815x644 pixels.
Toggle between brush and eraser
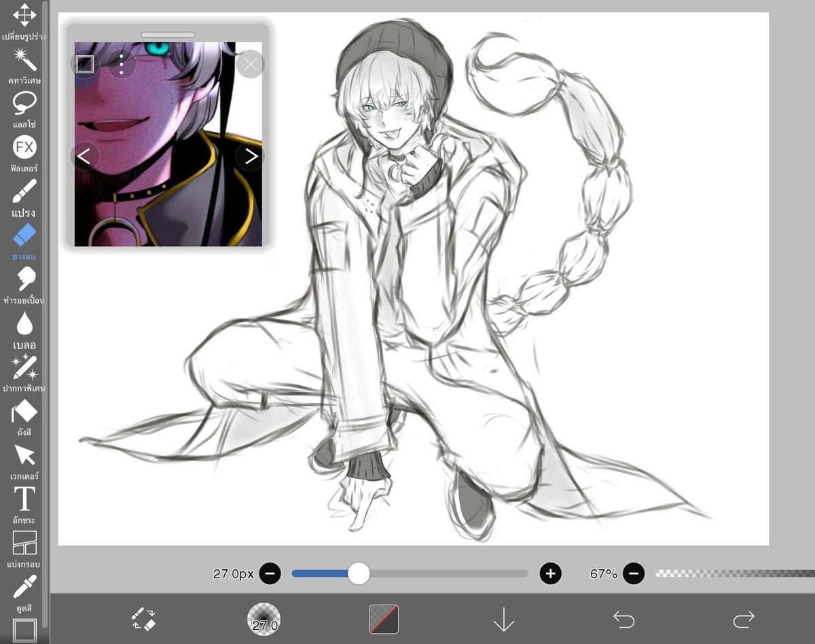pyautogui.click(x=144, y=619)
